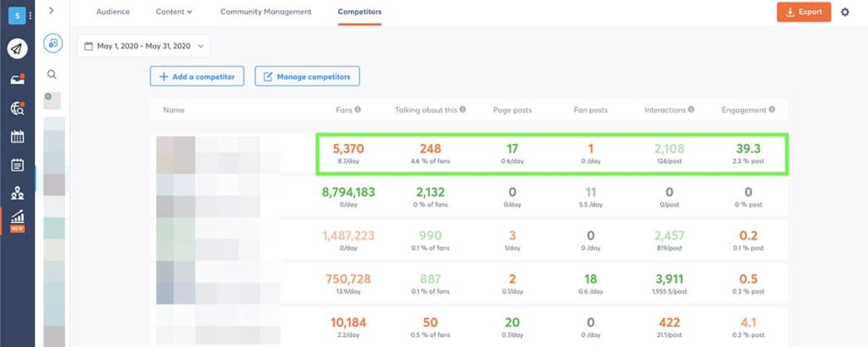The width and height of the screenshot is (868, 347).
Task: Select the round social profiles group icon
Action: (53, 42)
